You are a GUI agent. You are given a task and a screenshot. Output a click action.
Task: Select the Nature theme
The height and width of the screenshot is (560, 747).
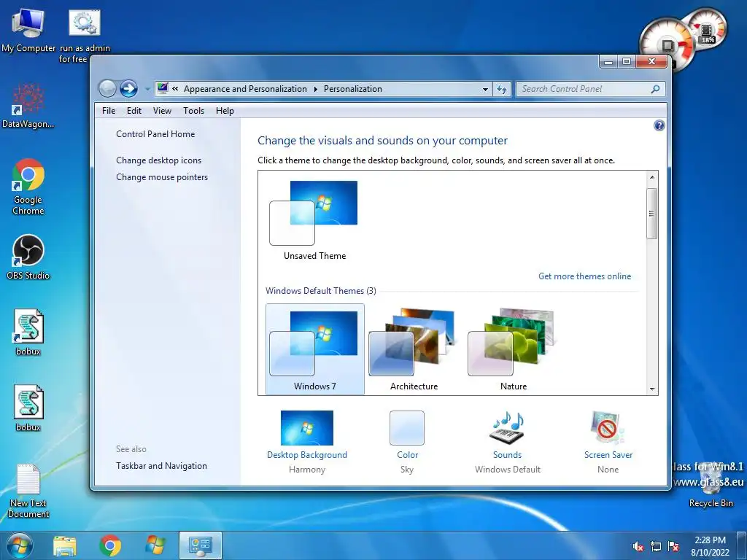coord(513,349)
